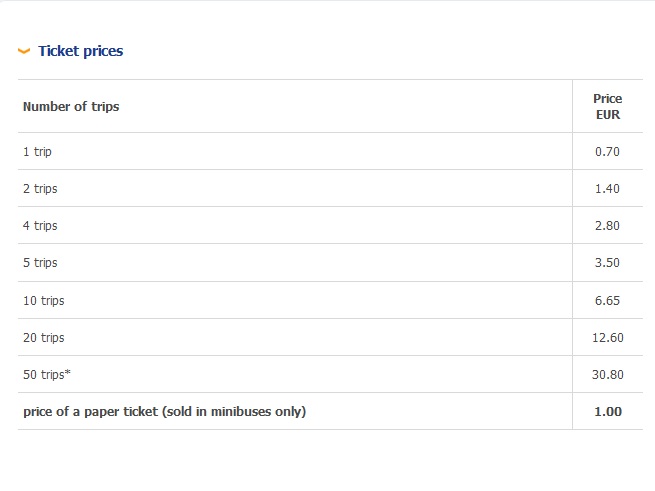Screen dimensions: 655x491
Task: Click the 12.60 price value
Action: coord(607,337)
